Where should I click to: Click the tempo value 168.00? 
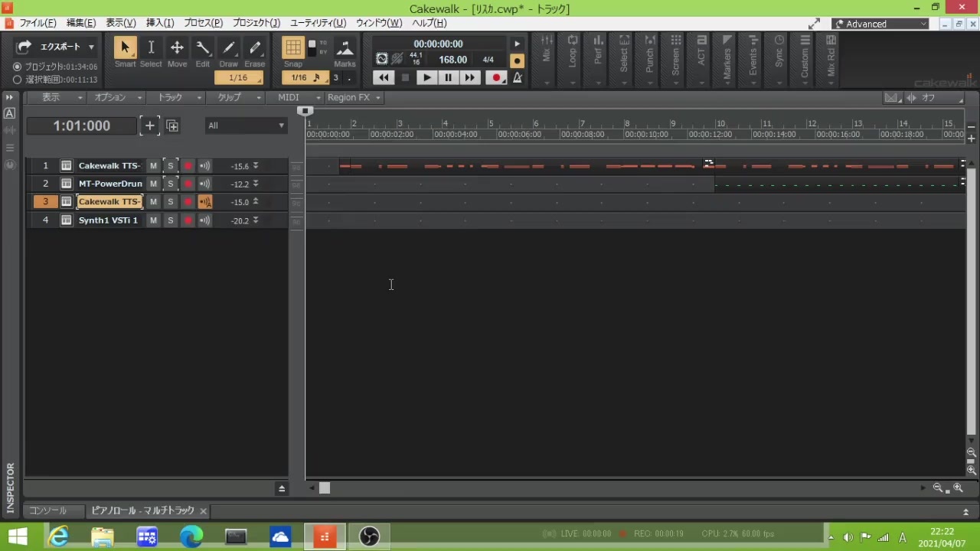(452, 60)
